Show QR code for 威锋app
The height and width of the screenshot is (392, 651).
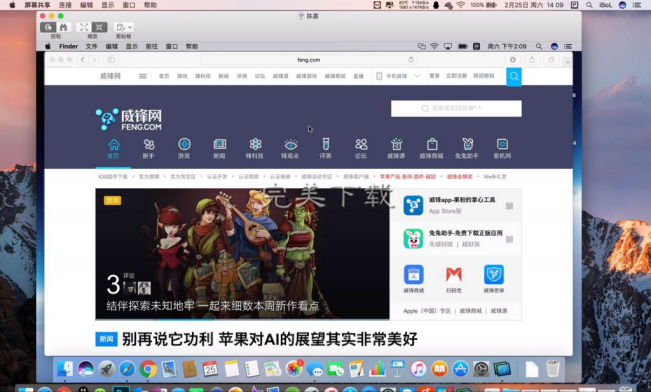pyautogui.click(x=509, y=206)
